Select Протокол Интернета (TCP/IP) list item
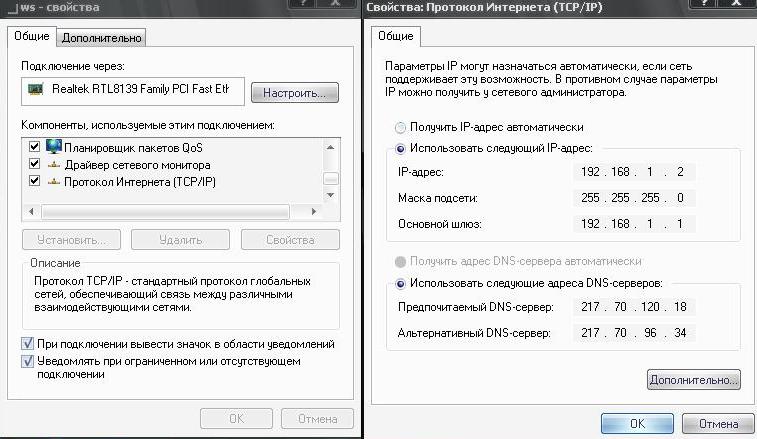This screenshot has height=439, width=757. 140,182
